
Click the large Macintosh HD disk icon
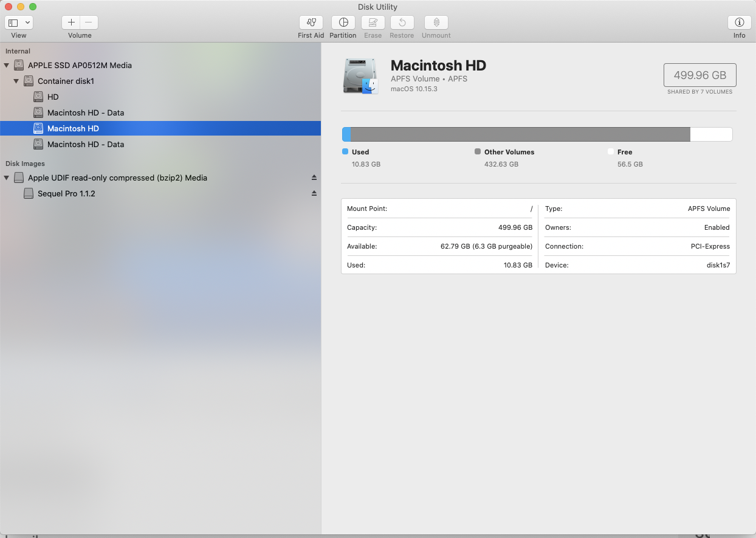click(360, 76)
